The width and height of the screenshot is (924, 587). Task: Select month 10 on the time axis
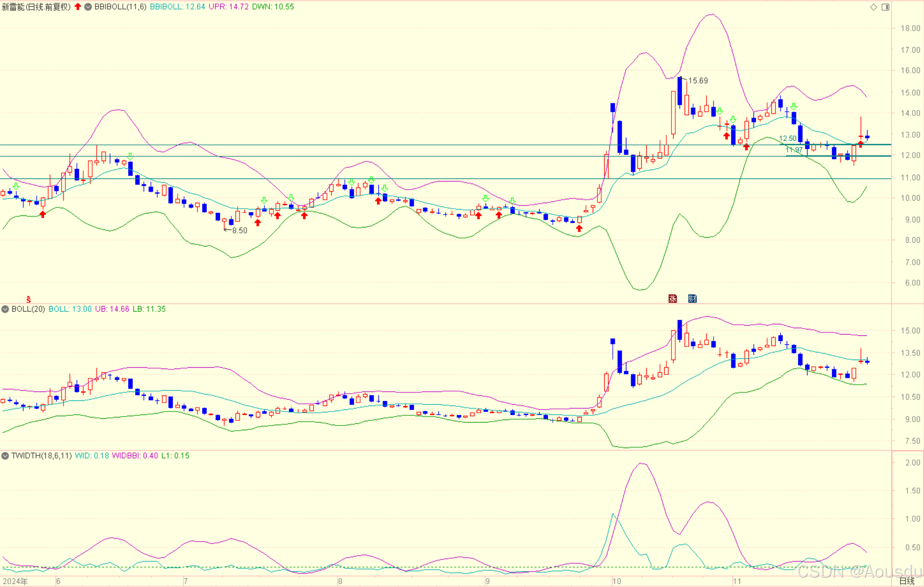(x=617, y=581)
